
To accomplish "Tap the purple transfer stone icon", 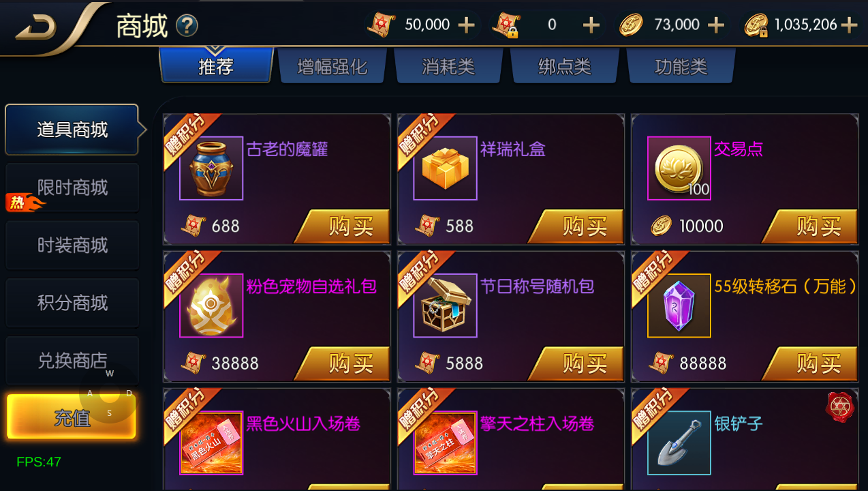I will pyautogui.click(x=679, y=306).
